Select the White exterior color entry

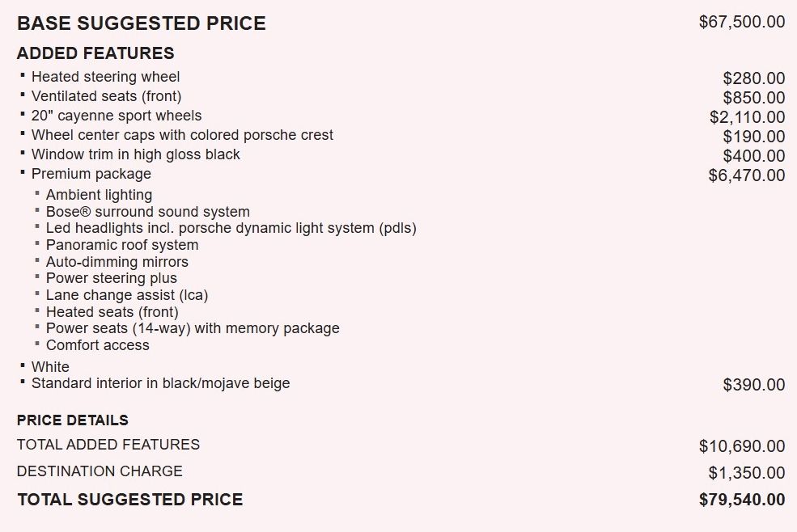tap(50, 366)
